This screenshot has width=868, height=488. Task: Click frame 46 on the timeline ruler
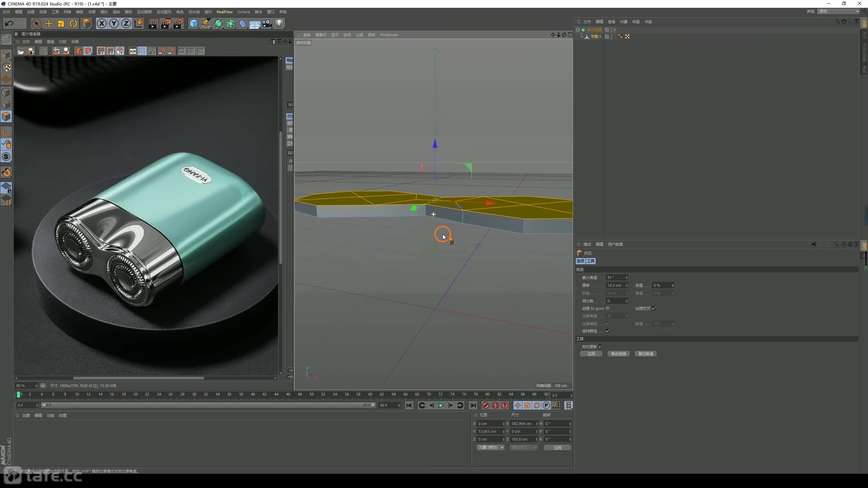click(288, 394)
